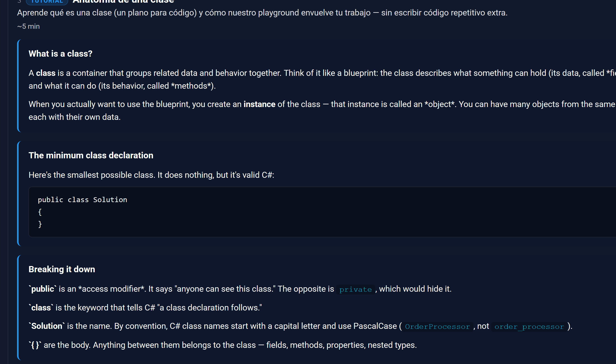Viewport: 616px width, 364px height.
Task: Click the 'What is a class?' heading
Action: (x=60, y=54)
